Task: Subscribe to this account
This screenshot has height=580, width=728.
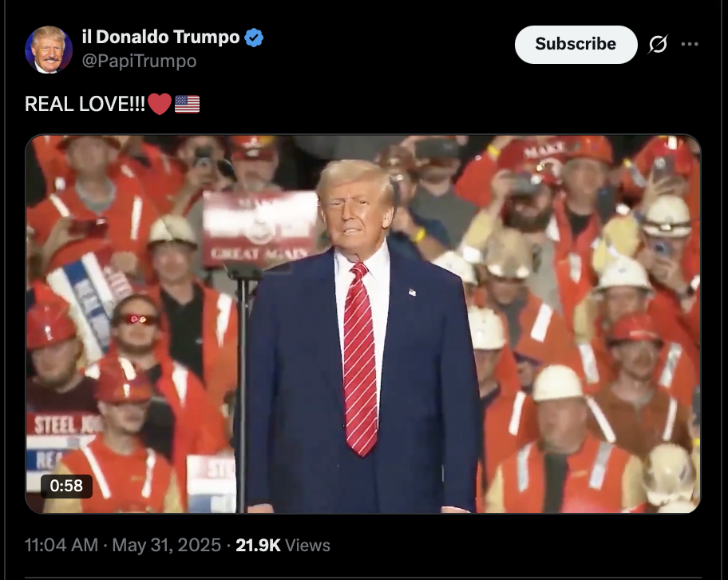Action: [x=576, y=44]
